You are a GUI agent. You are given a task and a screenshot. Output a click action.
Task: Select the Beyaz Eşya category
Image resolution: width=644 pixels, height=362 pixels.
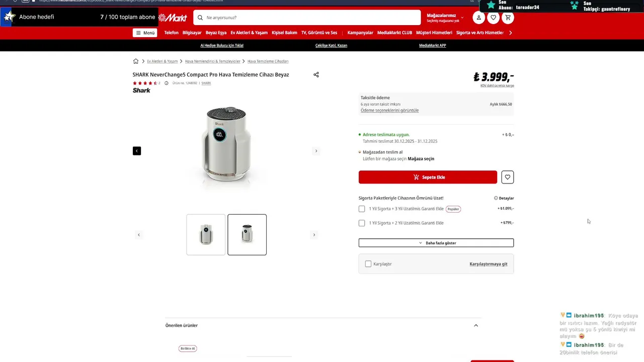pos(216,33)
